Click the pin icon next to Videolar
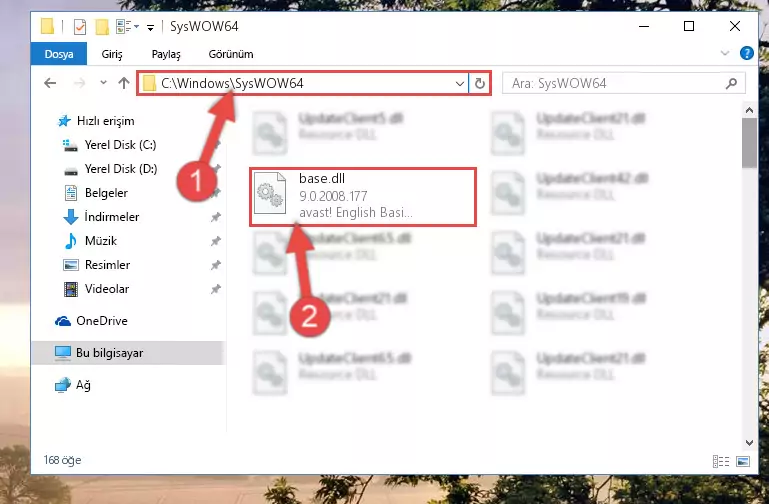Image resolution: width=769 pixels, height=504 pixels. click(215, 289)
